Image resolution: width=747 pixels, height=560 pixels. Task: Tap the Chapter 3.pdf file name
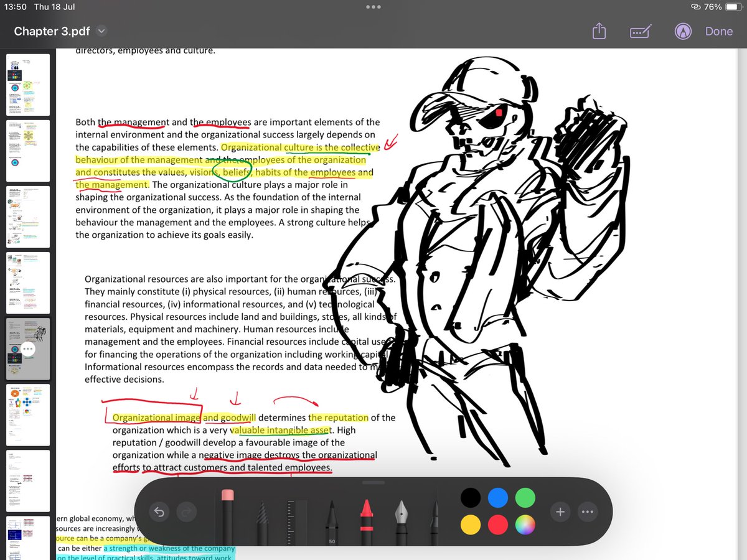[x=52, y=31]
